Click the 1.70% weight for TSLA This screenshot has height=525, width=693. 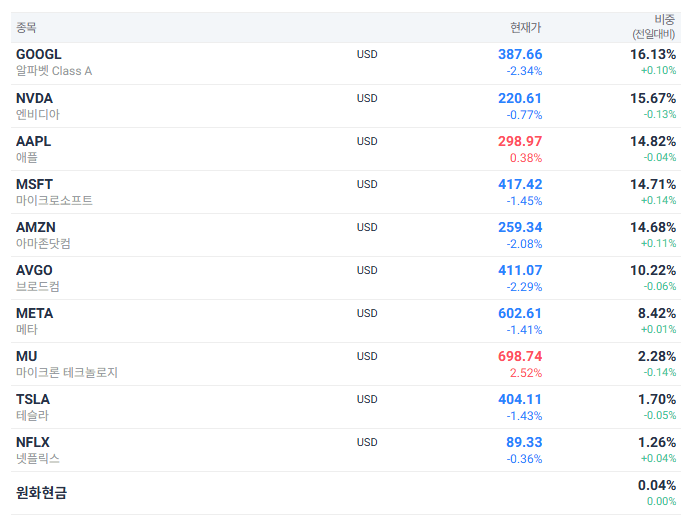click(x=657, y=399)
